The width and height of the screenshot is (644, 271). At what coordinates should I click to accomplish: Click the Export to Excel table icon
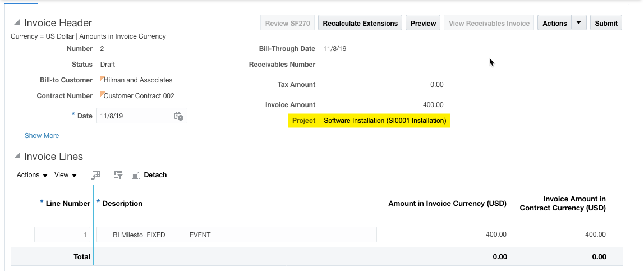[96, 175]
